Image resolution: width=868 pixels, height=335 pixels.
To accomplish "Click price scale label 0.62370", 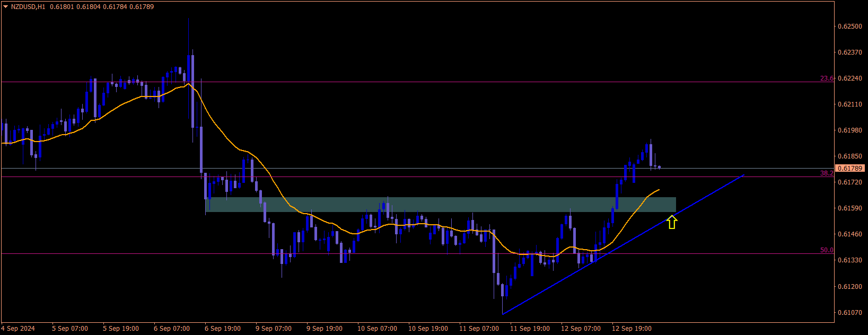I will click(x=850, y=52).
